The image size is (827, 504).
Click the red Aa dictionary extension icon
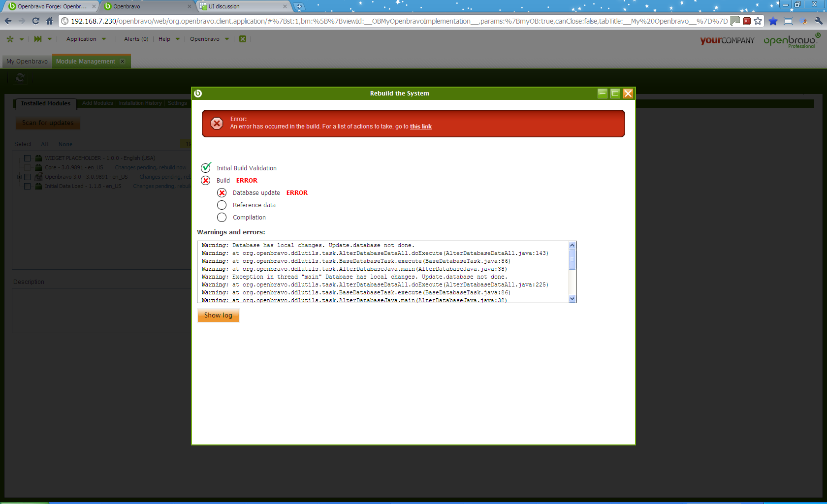(747, 21)
